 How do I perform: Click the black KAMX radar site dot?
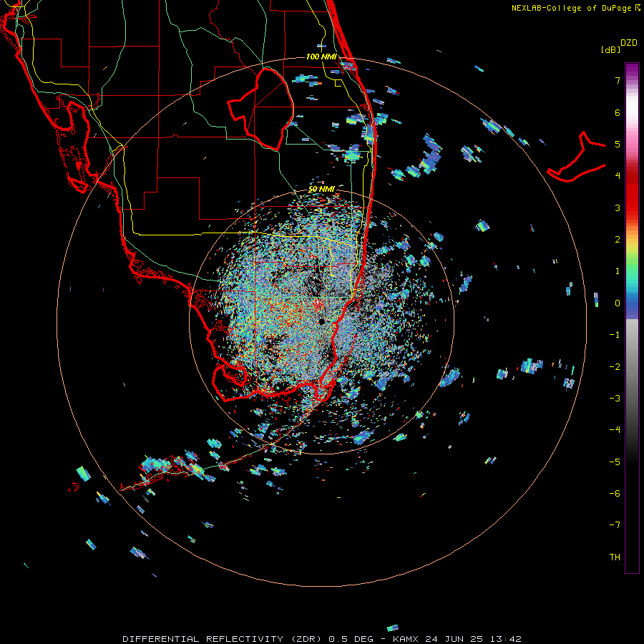321,321
